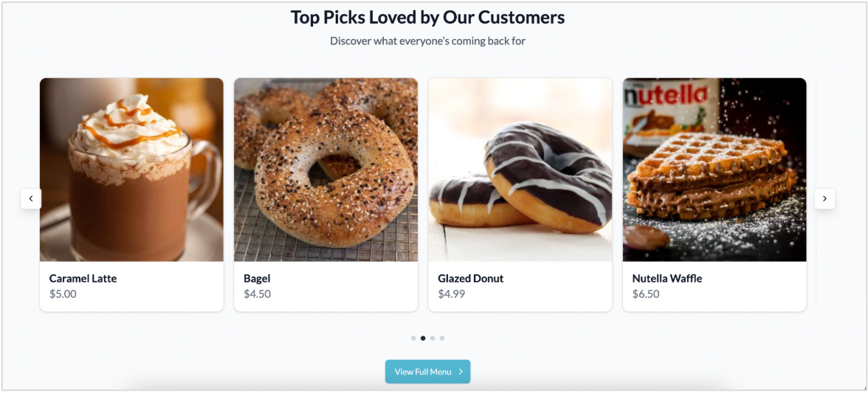The width and height of the screenshot is (868, 393).
Task: Select the first carousel pagination dot
Action: [x=413, y=338]
